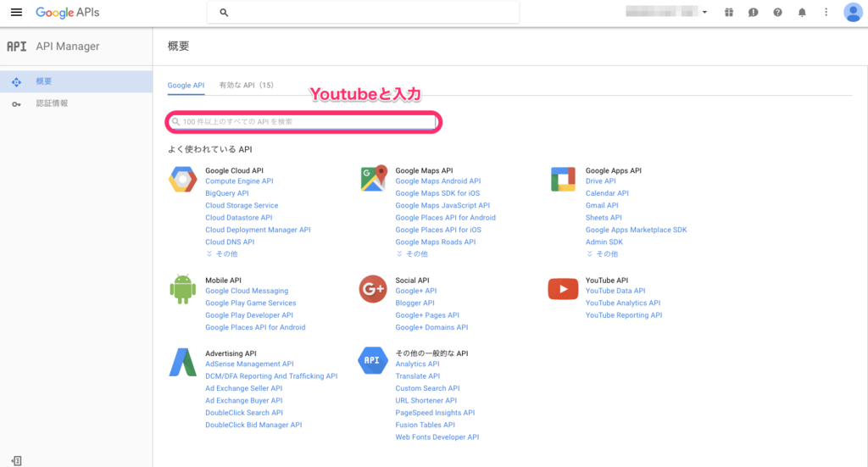Open the Translate API link
Image resolution: width=868 pixels, height=467 pixels.
417,375
